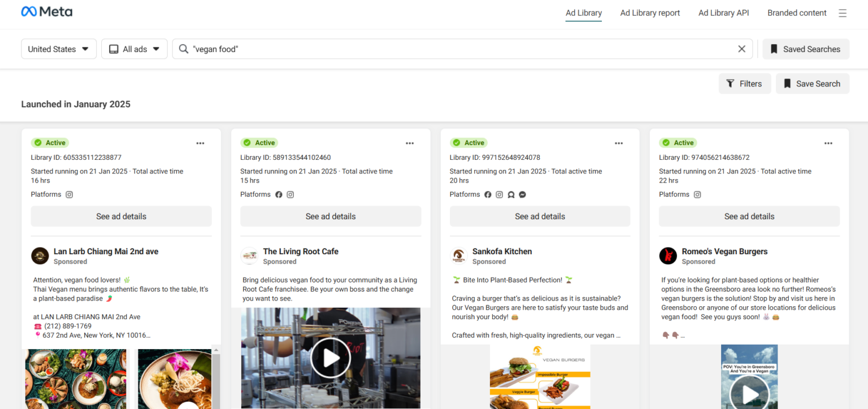
Task: Click Romeo's Vegan Burgers profile avatar
Action: (x=668, y=256)
